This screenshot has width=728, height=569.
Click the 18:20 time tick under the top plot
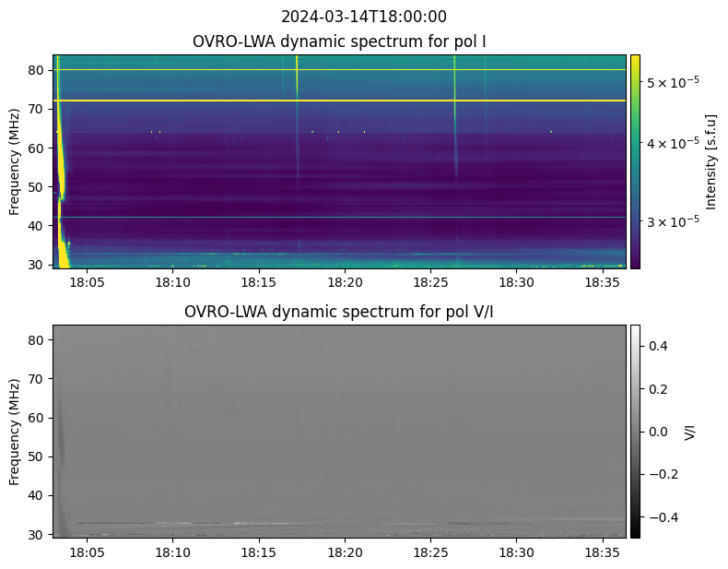tap(345, 282)
